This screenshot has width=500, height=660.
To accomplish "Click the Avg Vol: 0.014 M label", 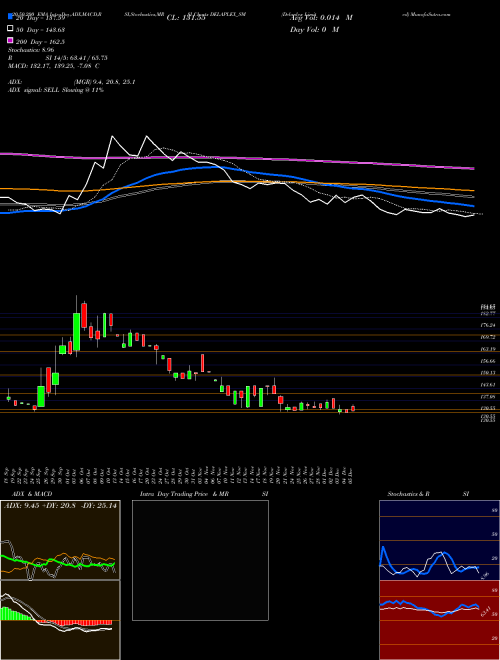I will click(x=321, y=18).
